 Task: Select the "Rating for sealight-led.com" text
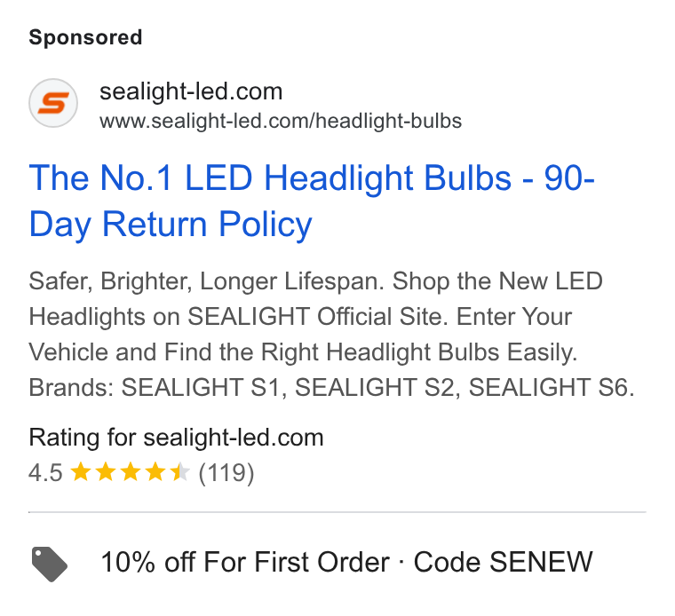(176, 437)
